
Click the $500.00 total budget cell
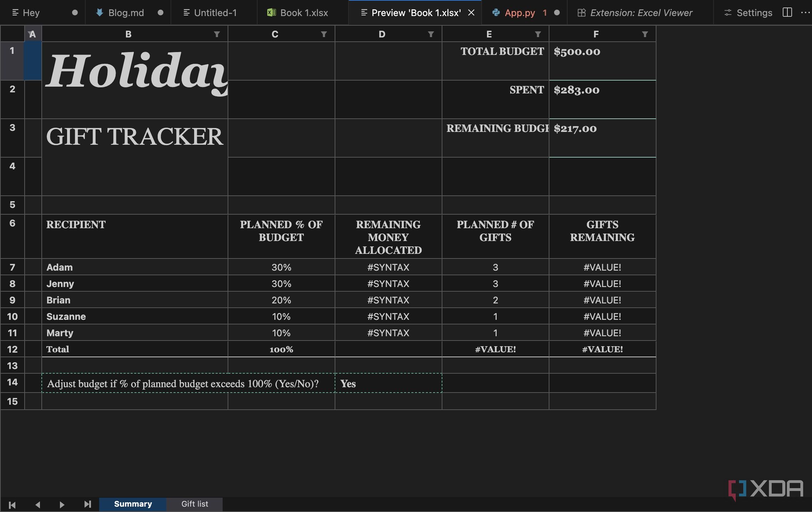[x=602, y=61]
